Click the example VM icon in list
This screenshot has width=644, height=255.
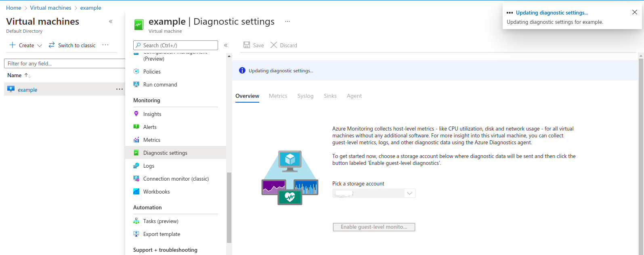(x=11, y=89)
